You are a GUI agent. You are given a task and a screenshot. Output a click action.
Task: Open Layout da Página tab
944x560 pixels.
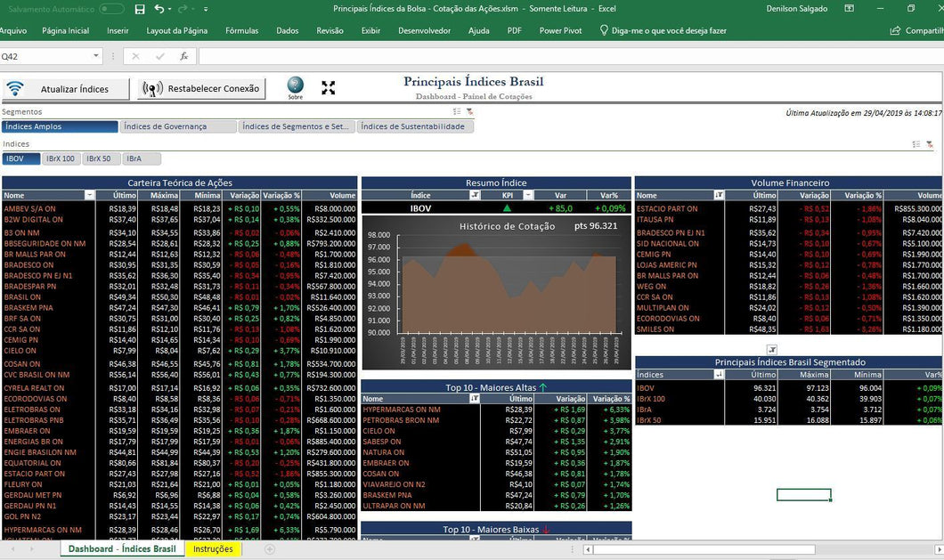(177, 30)
